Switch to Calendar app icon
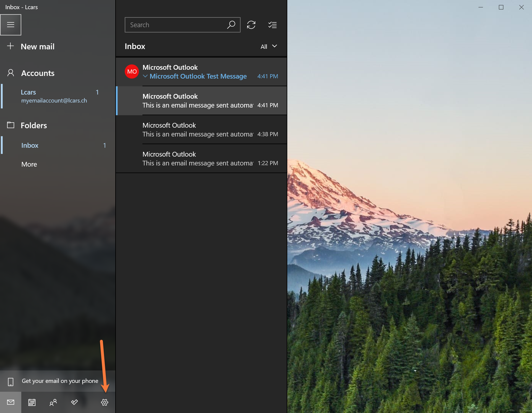 pos(32,402)
